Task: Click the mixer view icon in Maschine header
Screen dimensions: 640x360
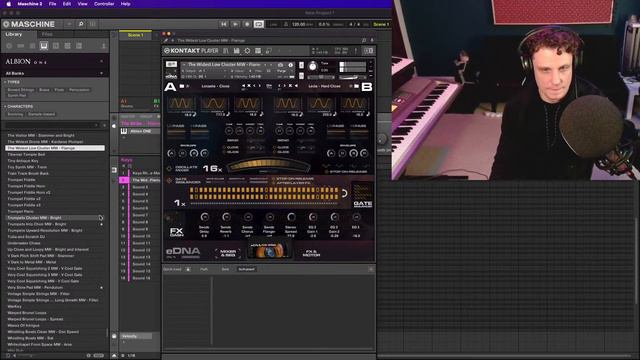Action: coord(93,24)
